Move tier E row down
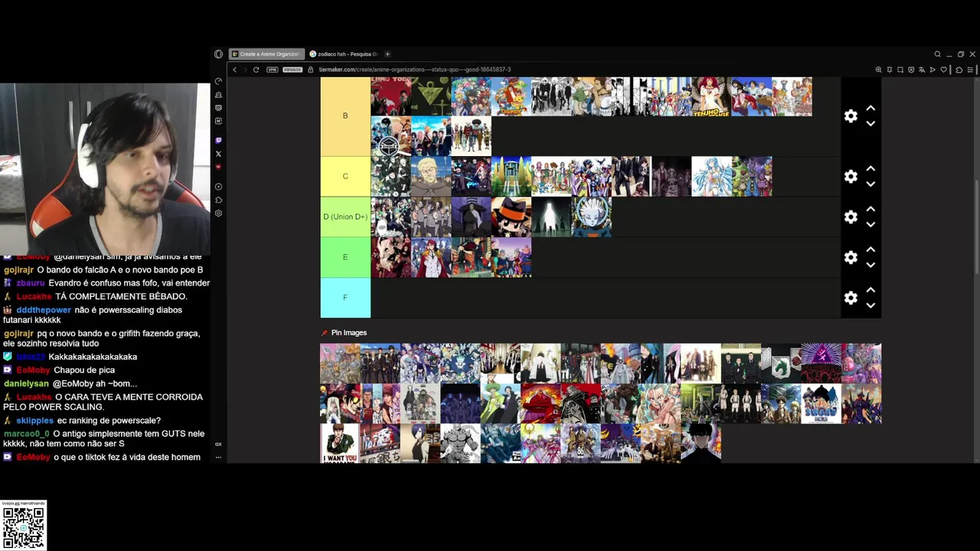 [871, 265]
